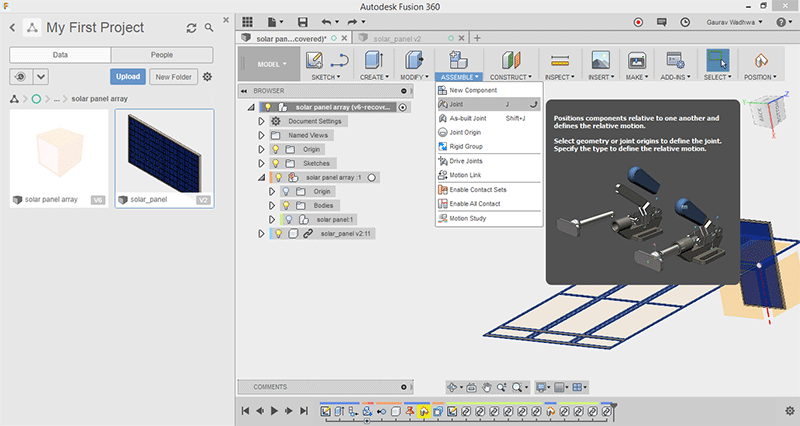Click the Save icon in title toolbar
This screenshot has width=800, height=426.
pyautogui.click(x=303, y=21)
